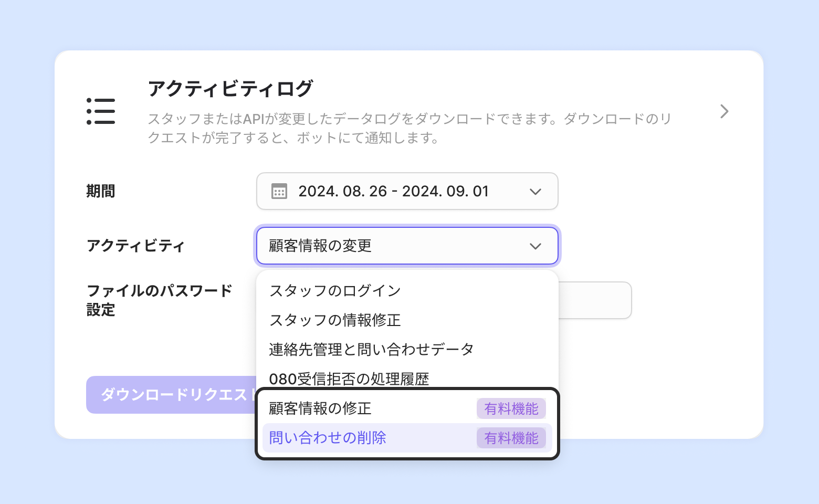Click the アクティビティログ heading

point(230,89)
